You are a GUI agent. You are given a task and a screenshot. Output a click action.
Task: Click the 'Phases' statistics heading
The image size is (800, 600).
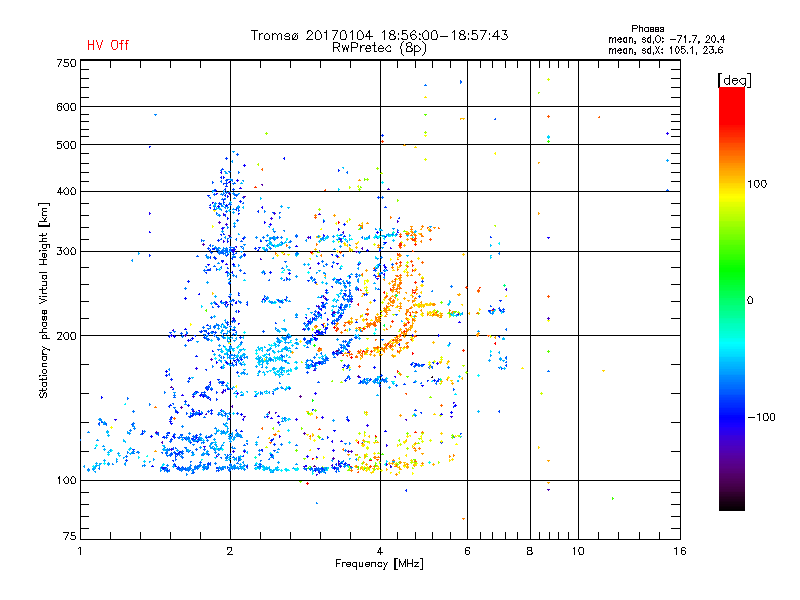pyautogui.click(x=647, y=29)
